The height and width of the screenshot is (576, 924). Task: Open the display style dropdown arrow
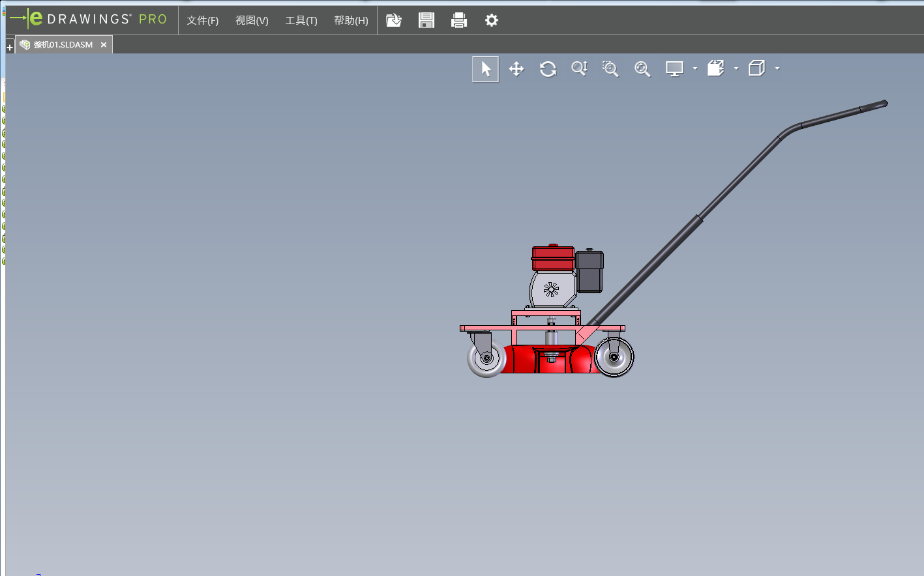point(777,68)
